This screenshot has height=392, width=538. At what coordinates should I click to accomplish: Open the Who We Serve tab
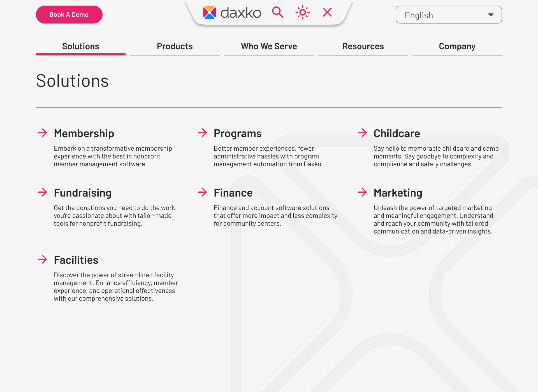pyautogui.click(x=269, y=46)
